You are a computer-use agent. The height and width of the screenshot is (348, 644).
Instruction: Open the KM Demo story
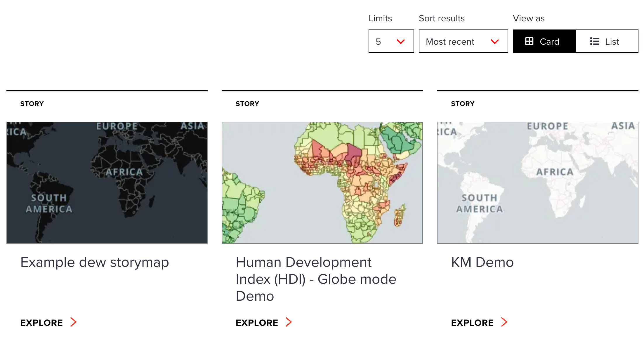(x=482, y=262)
